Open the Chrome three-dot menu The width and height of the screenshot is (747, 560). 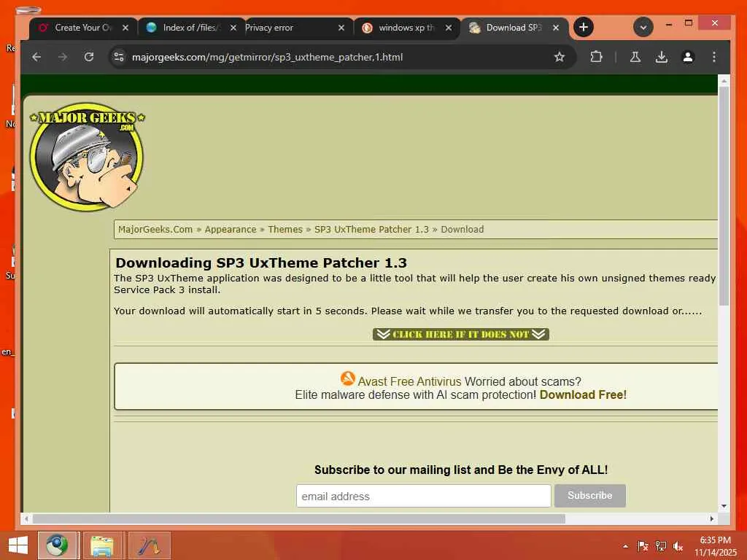pos(713,57)
